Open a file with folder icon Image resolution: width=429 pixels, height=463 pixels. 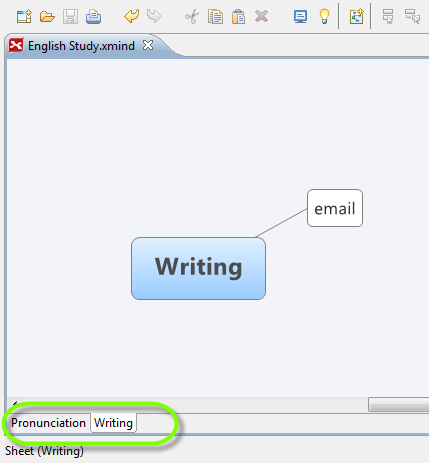pos(47,16)
